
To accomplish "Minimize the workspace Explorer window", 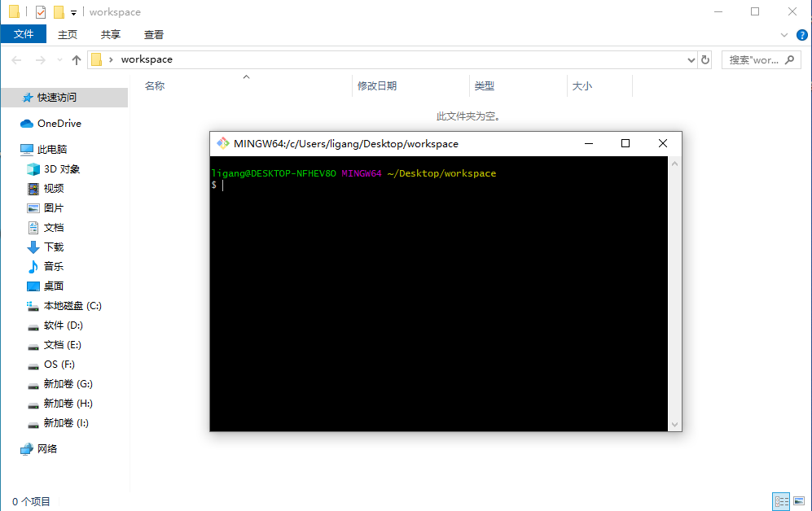I will click(x=718, y=11).
